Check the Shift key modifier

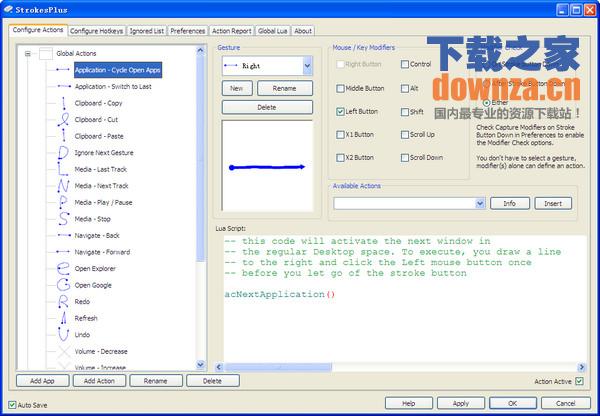pos(405,112)
